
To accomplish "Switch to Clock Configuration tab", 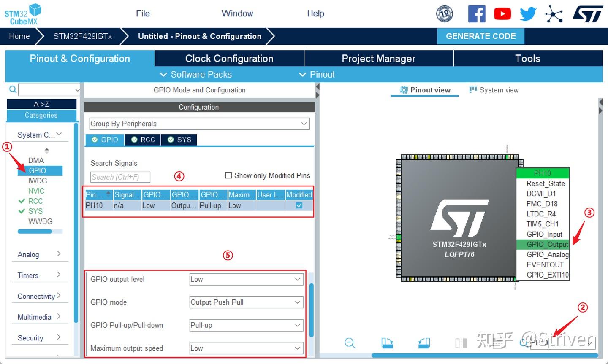I will tap(229, 59).
